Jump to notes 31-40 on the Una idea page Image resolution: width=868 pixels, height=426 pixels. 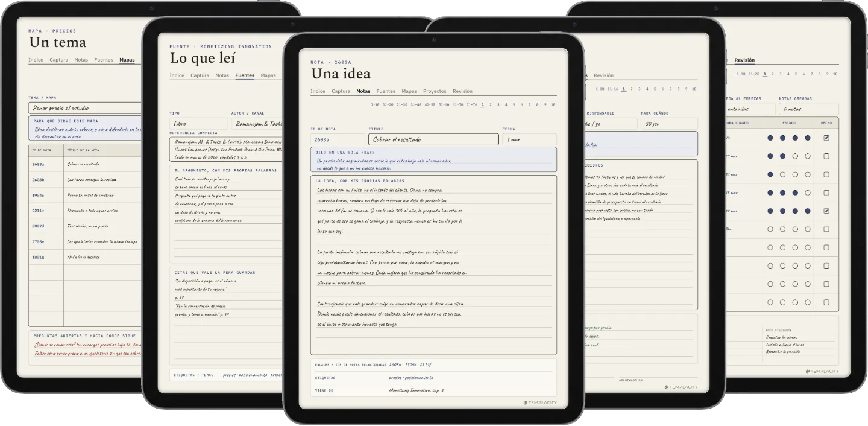click(416, 104)
